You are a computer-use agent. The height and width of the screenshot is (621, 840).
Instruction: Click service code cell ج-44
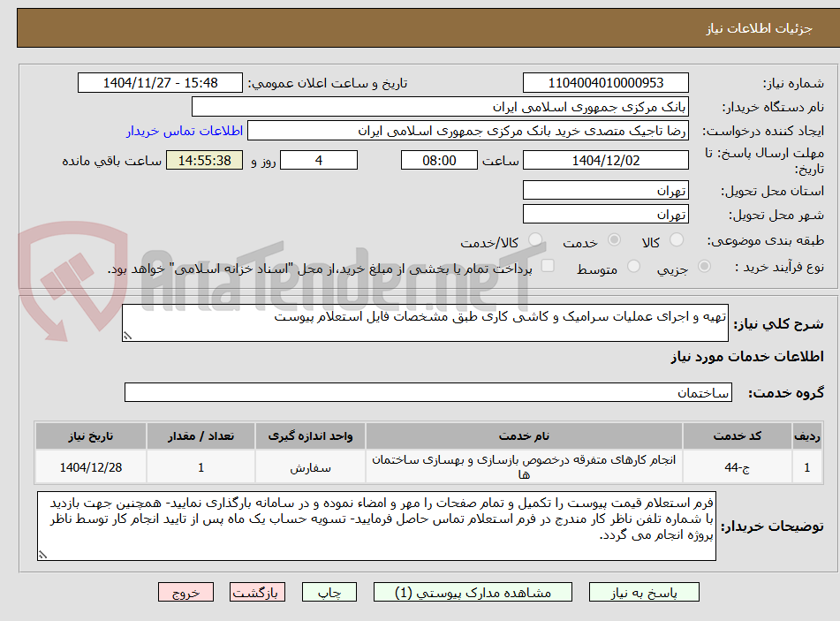point(738,467)
